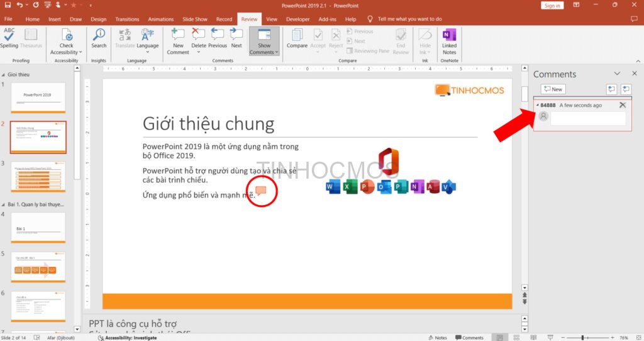Viewport: 644px width, 341px height.
Task: Switch to the Home tab
Action: (33, 19)
